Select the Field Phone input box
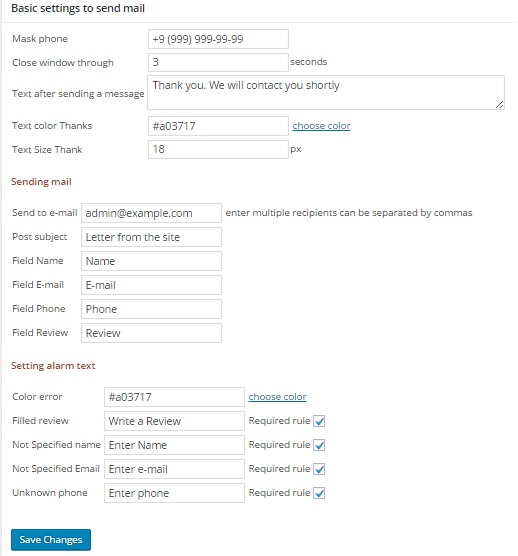This screenshot has height=556, width=518. pos(151,309)
